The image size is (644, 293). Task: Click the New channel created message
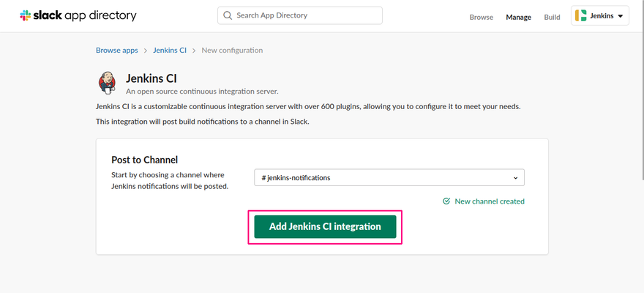click(490, 201)
